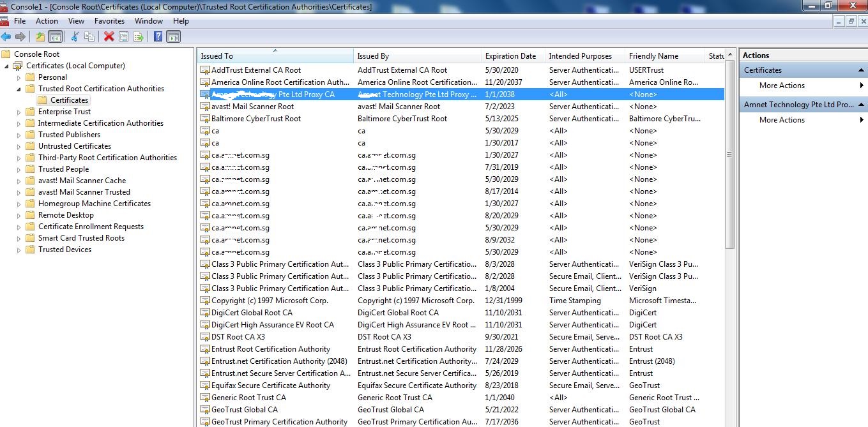
Task: Select Console Root folder icon
Action: pyautogui.click(x=6, y=54)
